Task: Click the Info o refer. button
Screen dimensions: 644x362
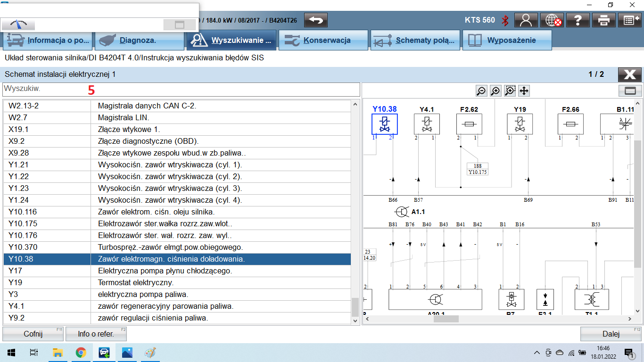Action: tap(96, 334)
